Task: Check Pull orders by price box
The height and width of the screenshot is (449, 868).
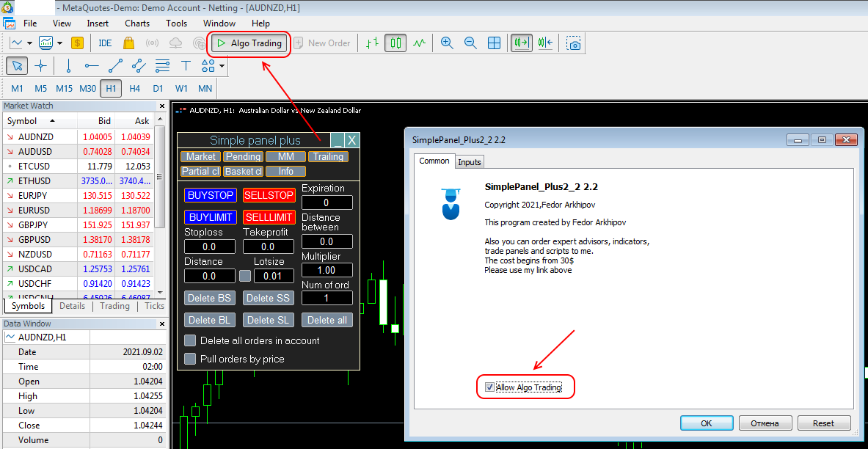Action: [190, 359]
